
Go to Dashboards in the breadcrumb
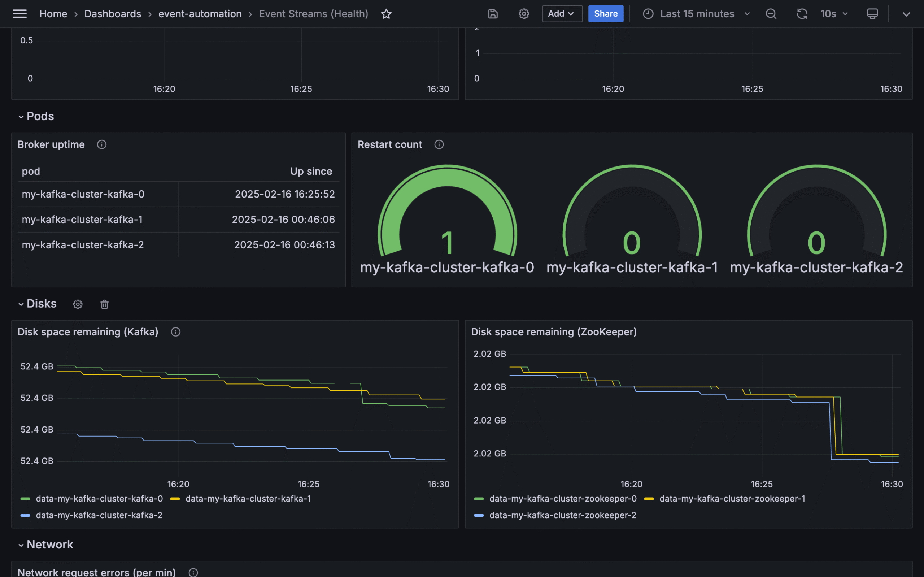click(113, 14)
